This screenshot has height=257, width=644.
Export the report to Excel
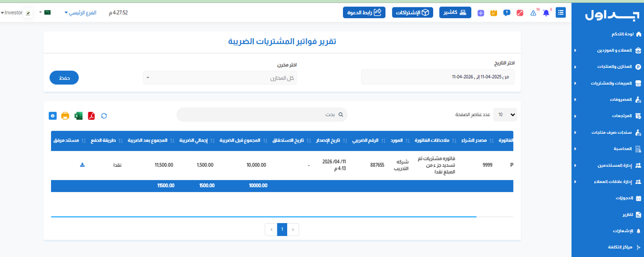78,116
